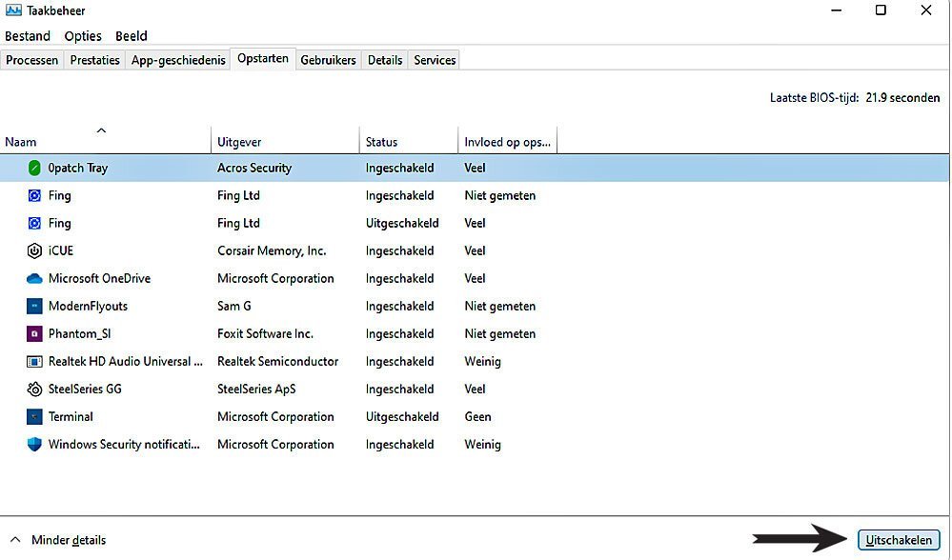Screen dimensions: 952x560
Task: Click Weinig impact in Realtek row
Action: (483, 362)
